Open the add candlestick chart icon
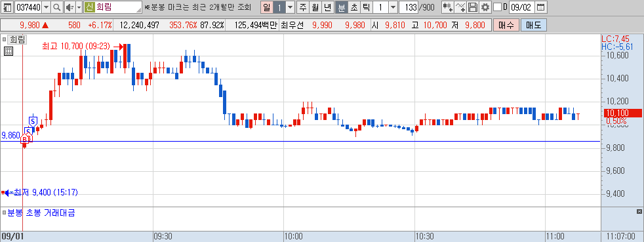644x242 pixels. (448, 7)
